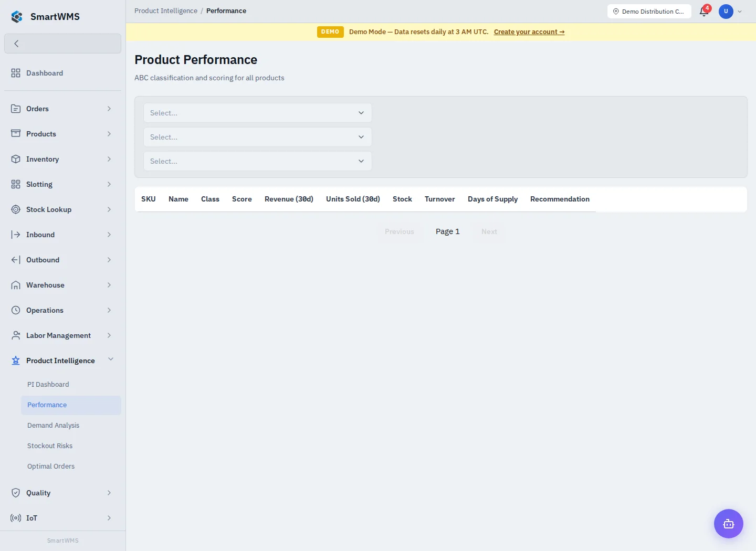Screen dimensions: 756x551
Task: Click the Labor Management person icon
Action: pyautogui.click(x=16, y=335)
